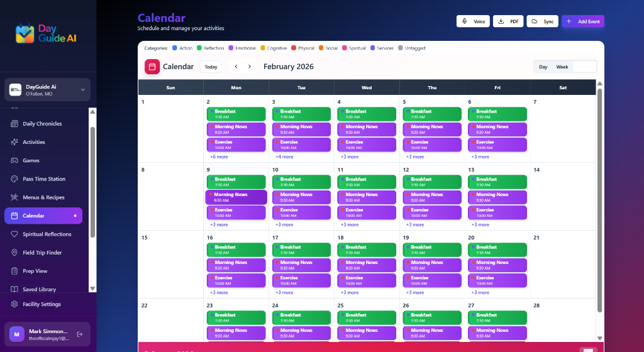
Task: Click the Reflection category green swatch
Action: coord(199,48)
